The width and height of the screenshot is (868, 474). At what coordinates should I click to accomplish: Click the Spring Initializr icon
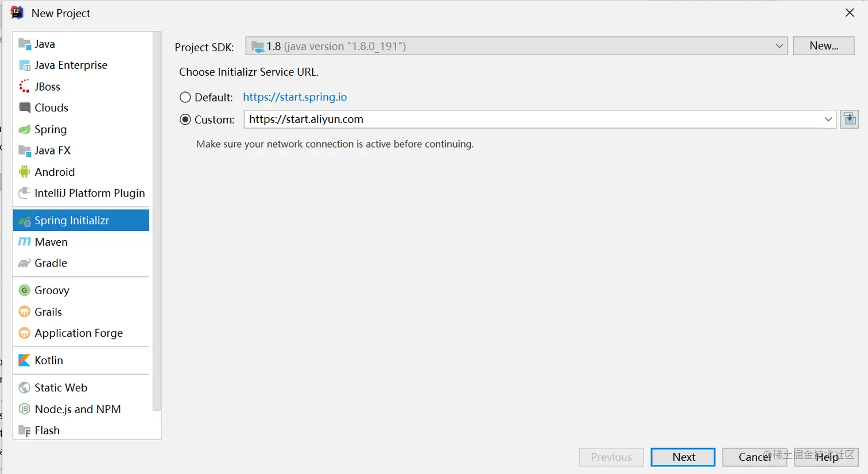tap(24, 221)
